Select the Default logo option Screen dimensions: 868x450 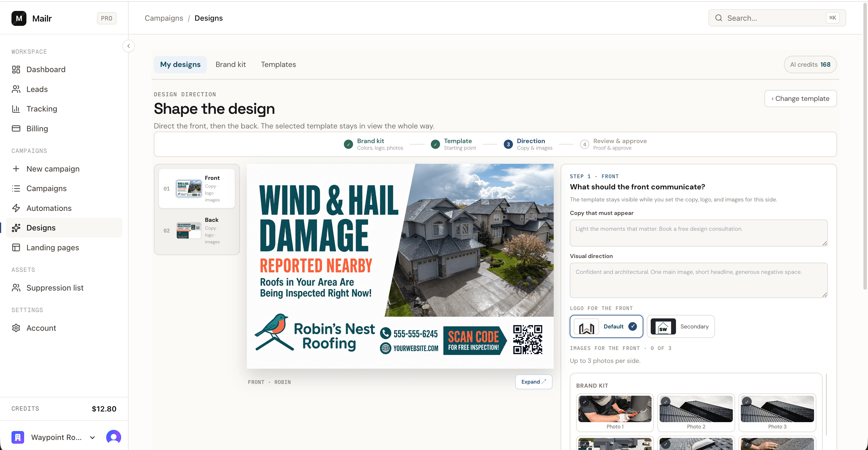[606, 326]
